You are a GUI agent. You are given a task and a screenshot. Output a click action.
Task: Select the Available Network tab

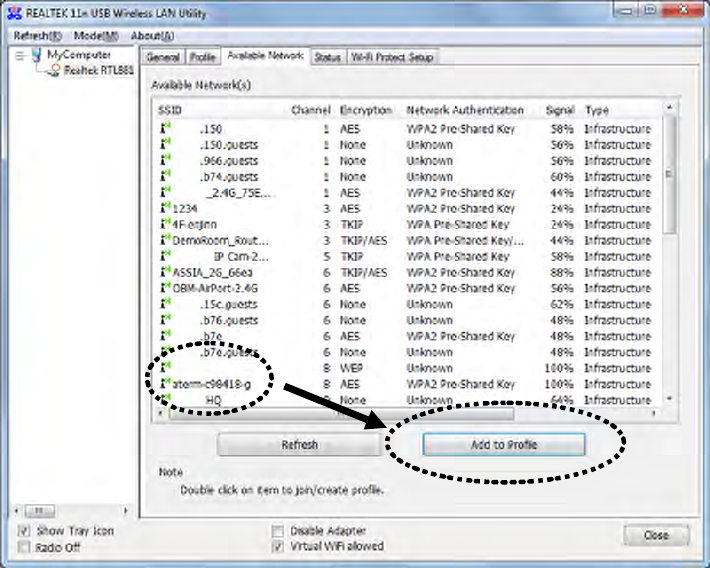click(265, 56)
